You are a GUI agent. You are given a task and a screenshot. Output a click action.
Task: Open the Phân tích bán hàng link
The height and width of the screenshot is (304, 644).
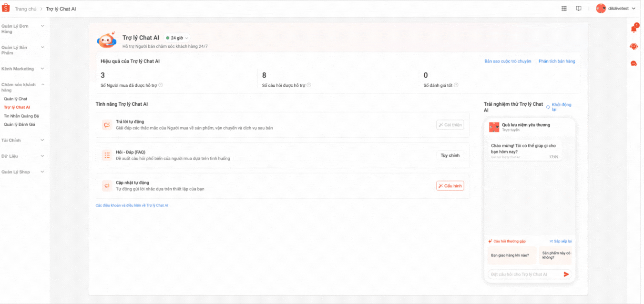[x=557, y=61]
